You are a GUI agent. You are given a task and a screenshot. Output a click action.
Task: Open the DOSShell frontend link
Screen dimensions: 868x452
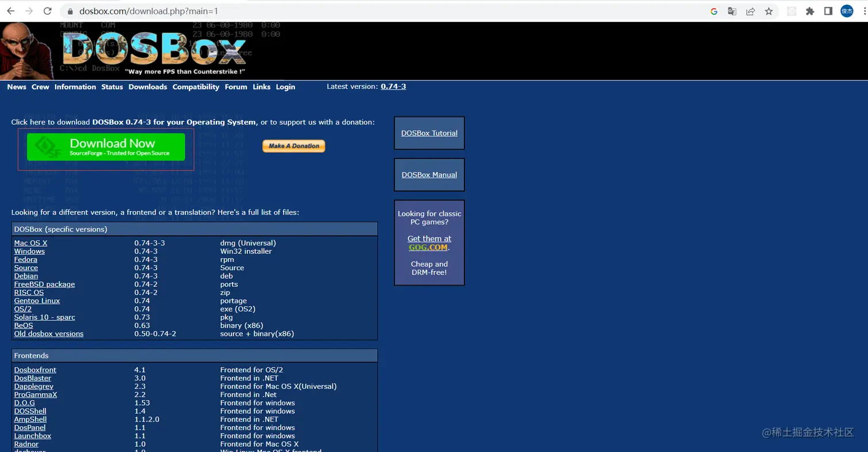[30, 411]
